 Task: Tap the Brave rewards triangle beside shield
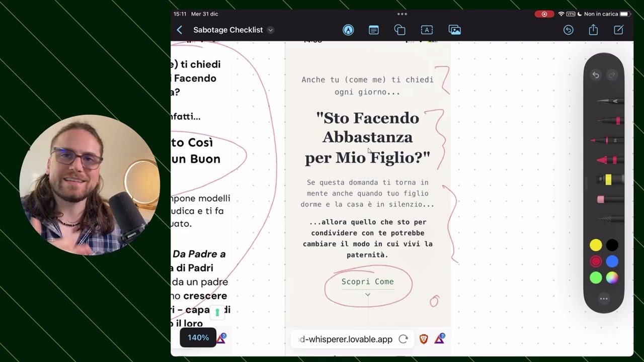tap(439, 339)
